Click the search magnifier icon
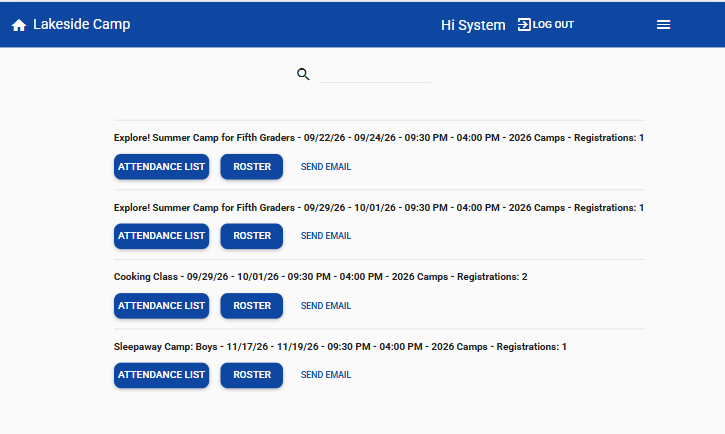725x434 pixels. coord(303,74)
